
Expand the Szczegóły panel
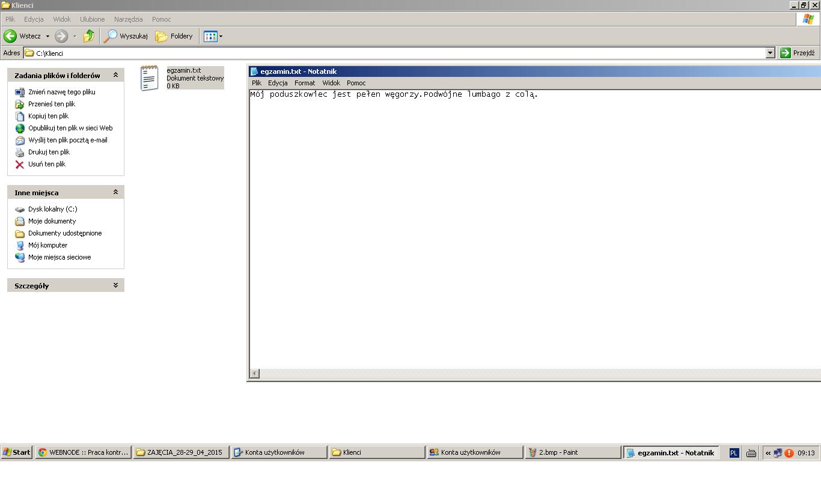pyautogui.click(x=115, y=285)
